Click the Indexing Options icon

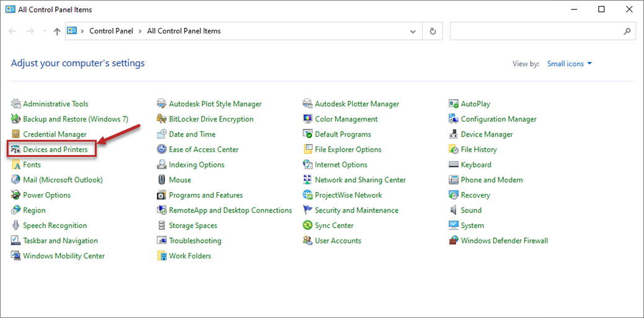pos(161,165)
